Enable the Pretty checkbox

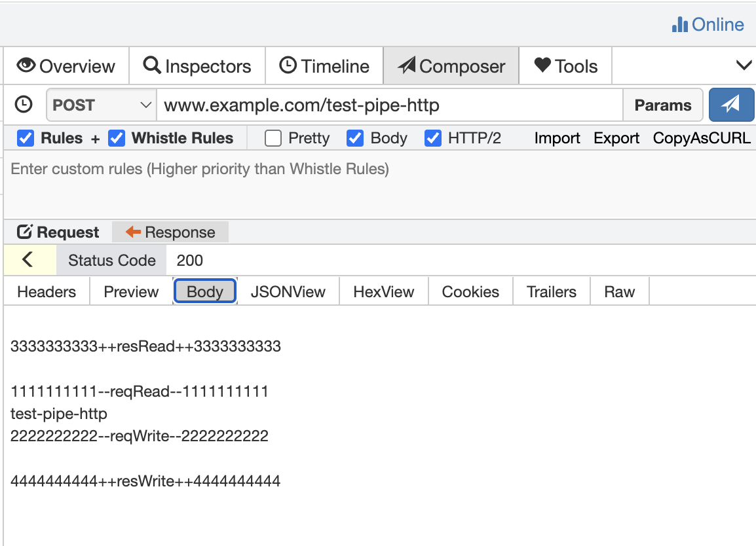[x=273, y=138]
